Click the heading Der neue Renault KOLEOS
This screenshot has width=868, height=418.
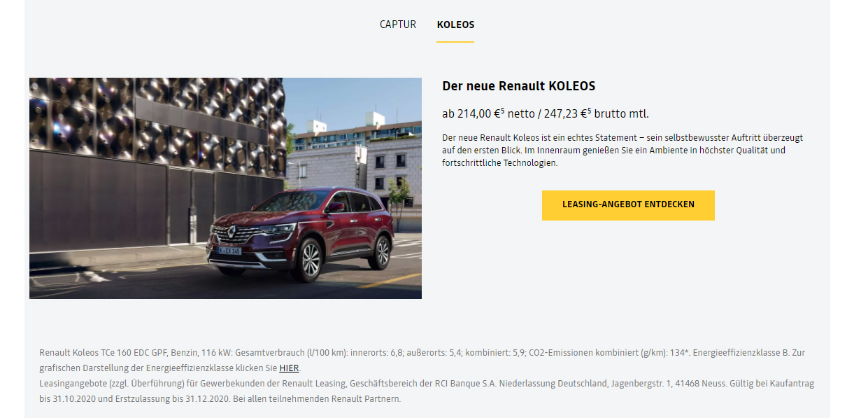point(518,86)
